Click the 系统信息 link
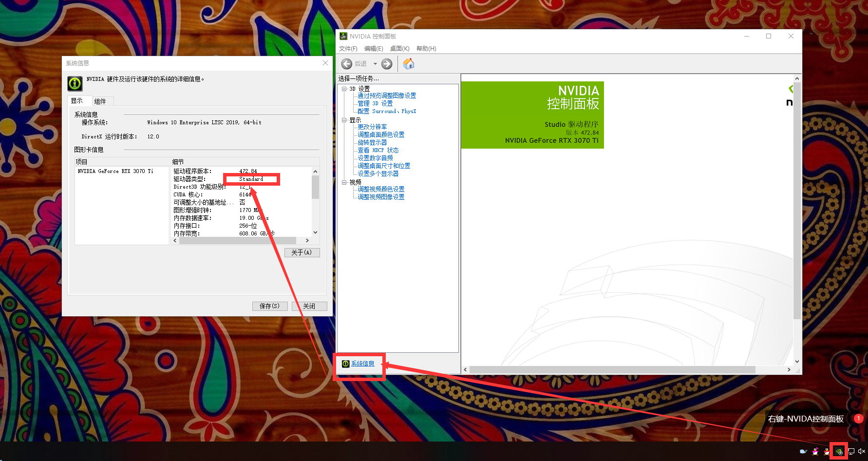868x461 pixels. click(x=363, y=364)
